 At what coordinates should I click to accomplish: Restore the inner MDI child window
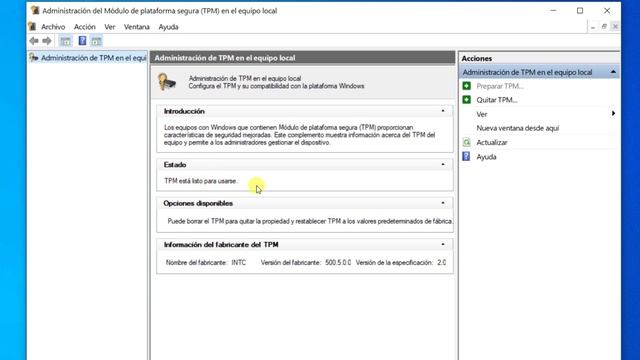tap(604, 27)
